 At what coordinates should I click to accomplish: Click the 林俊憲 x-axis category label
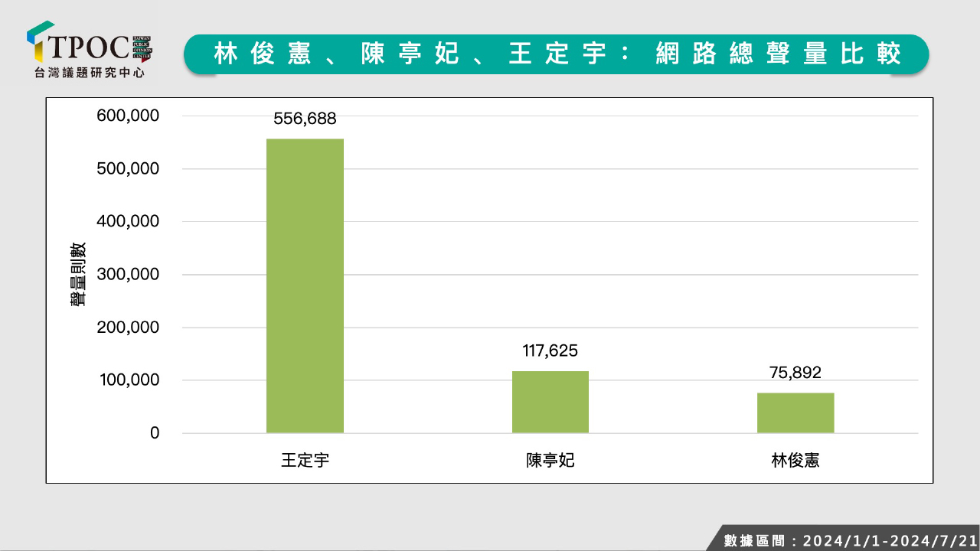795,461
